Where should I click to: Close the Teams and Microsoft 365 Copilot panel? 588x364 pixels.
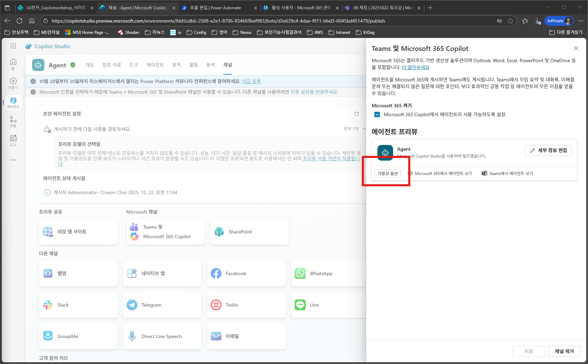coord(576,48)
